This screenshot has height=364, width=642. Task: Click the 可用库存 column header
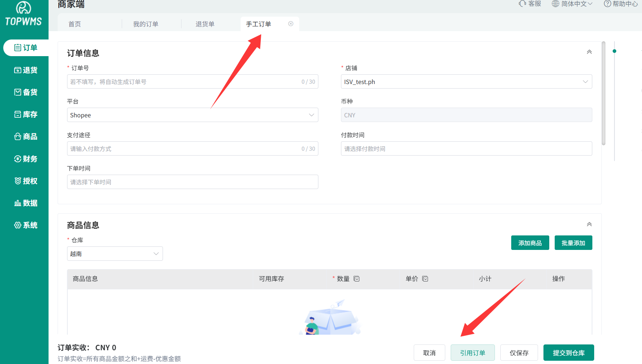271,279
